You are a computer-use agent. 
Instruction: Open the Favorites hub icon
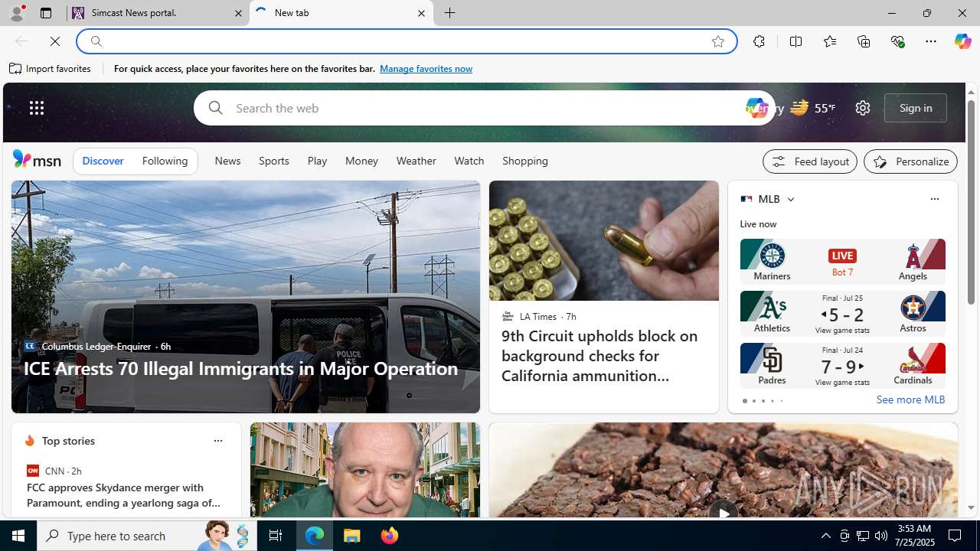point(829,41)
